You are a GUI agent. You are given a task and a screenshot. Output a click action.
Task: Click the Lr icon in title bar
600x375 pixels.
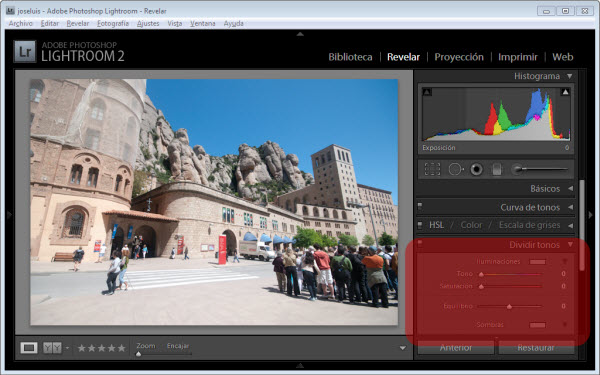(x=10, y=10)
